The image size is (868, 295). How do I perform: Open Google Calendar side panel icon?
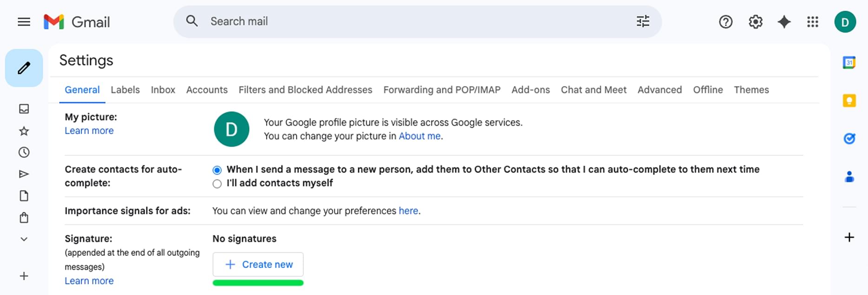pyautogui.click(x=849, y=62)
